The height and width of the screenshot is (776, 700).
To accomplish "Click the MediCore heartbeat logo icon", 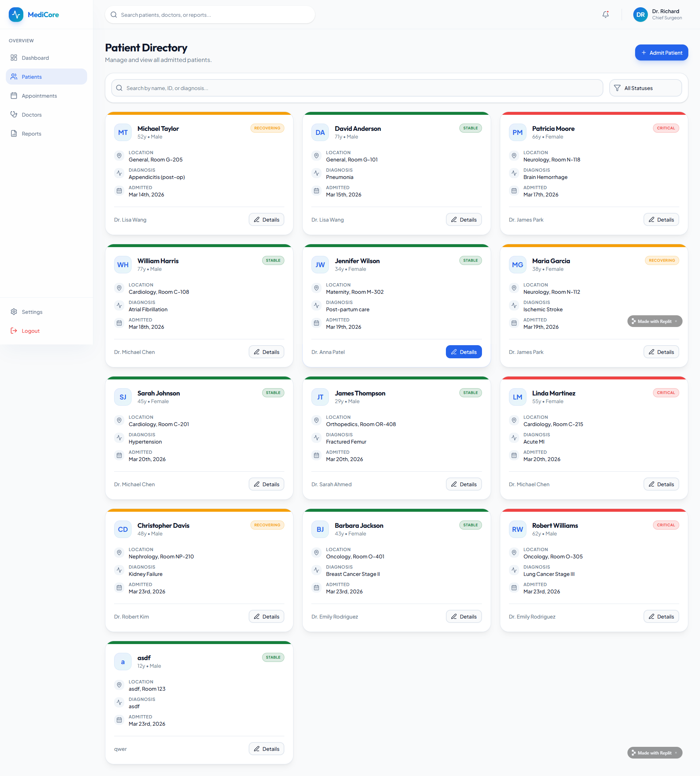I will click(16, 15).
